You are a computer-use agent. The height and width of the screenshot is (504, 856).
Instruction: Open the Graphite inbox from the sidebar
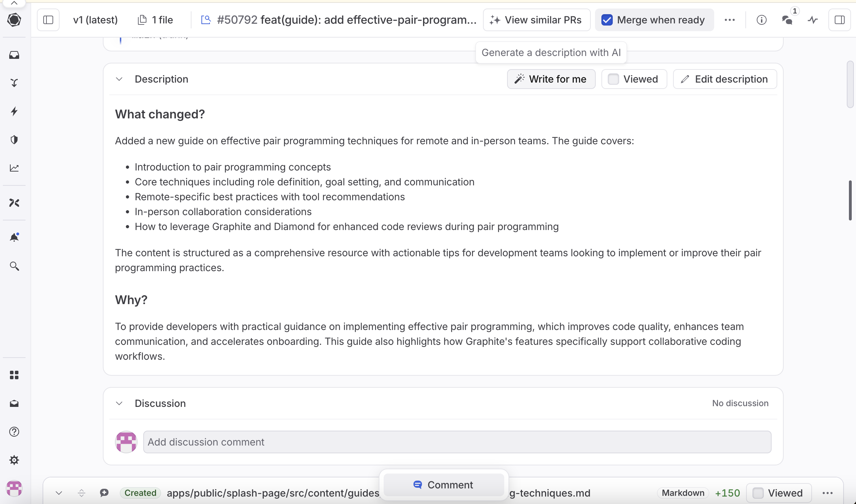pos(14,55)
